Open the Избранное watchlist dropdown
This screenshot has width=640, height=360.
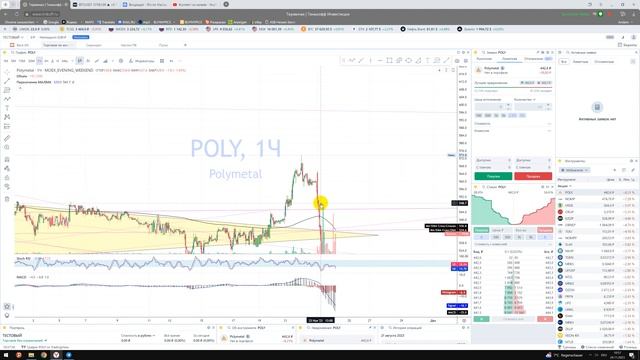pos(575,170)
